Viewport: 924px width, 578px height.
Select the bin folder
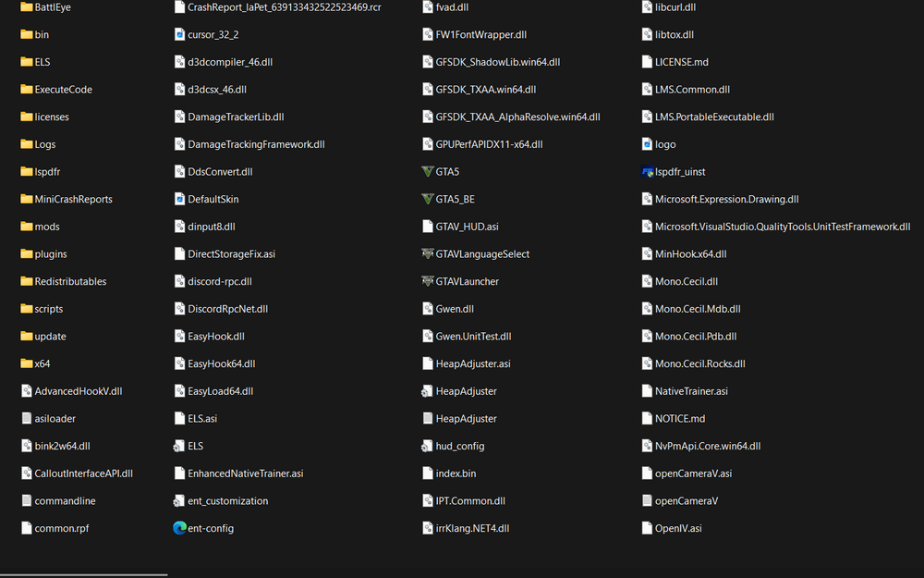point(35,35)
